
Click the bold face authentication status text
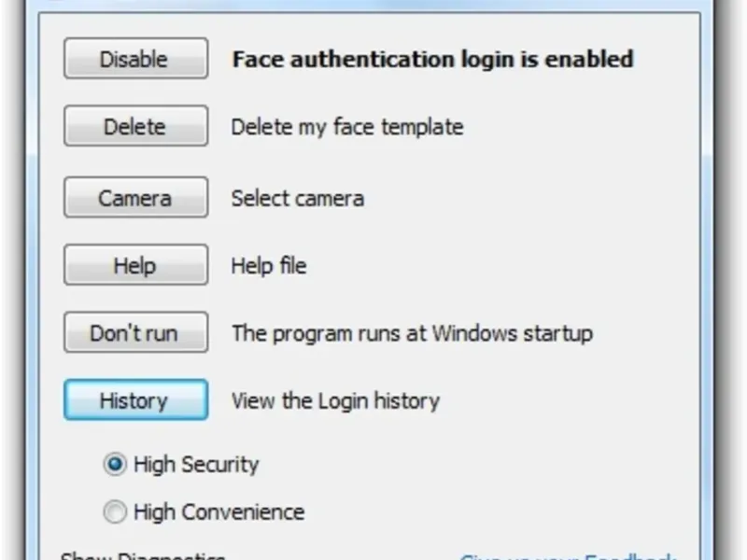(432, 59)
